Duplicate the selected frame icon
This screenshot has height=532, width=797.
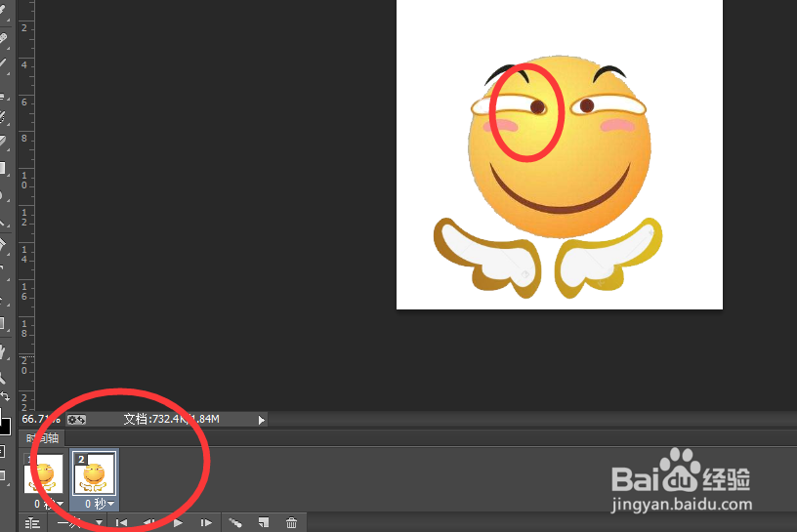point(264,522)
